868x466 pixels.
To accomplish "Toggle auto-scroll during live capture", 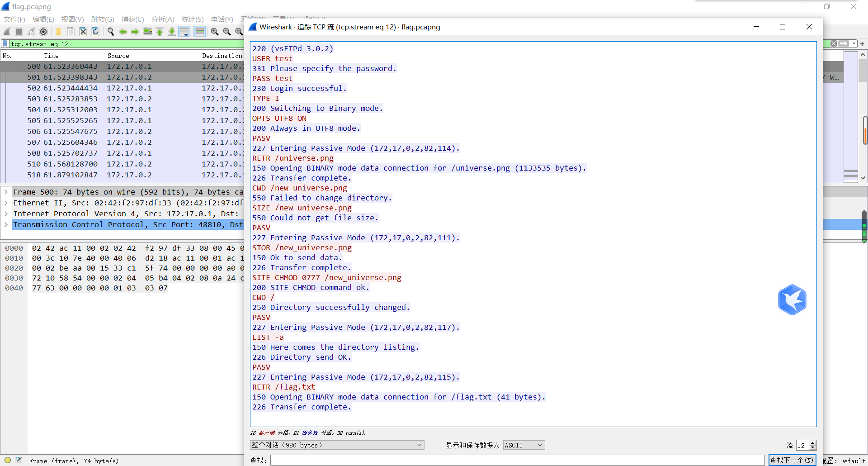I will pyautogui.click(x=184, y=32).
